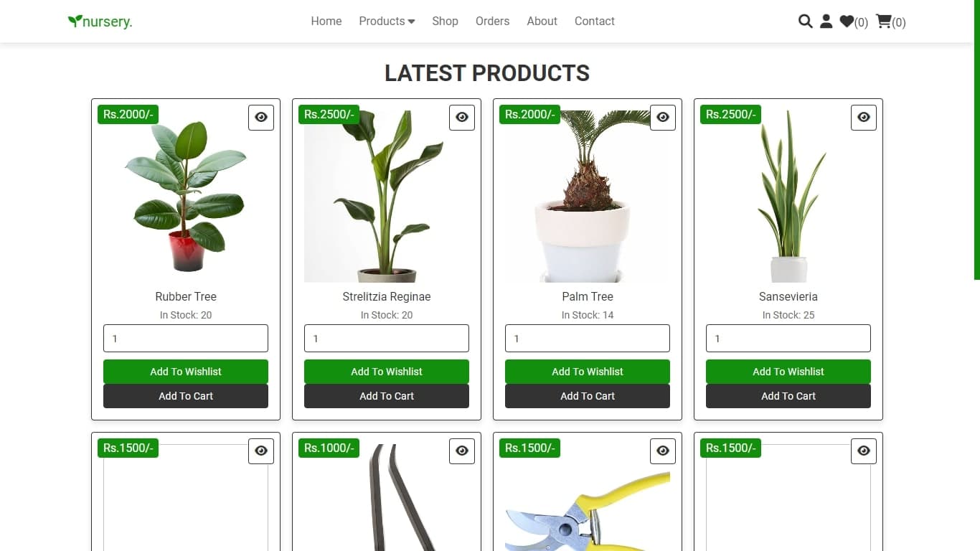The height and width of the screenshot is (551, 980).
Task: Expand the Products dropdown menu
Action: [387, 22]
